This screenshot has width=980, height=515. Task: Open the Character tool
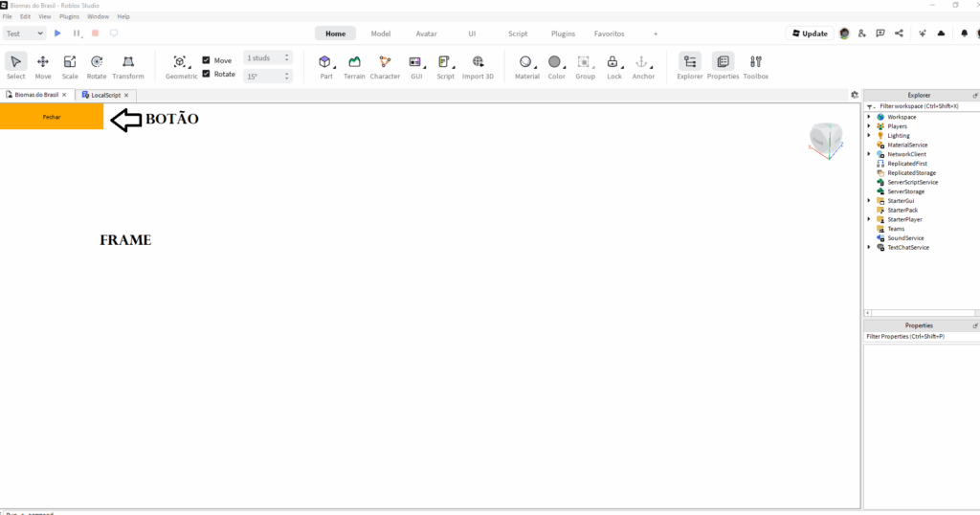[x=385, y=66]
